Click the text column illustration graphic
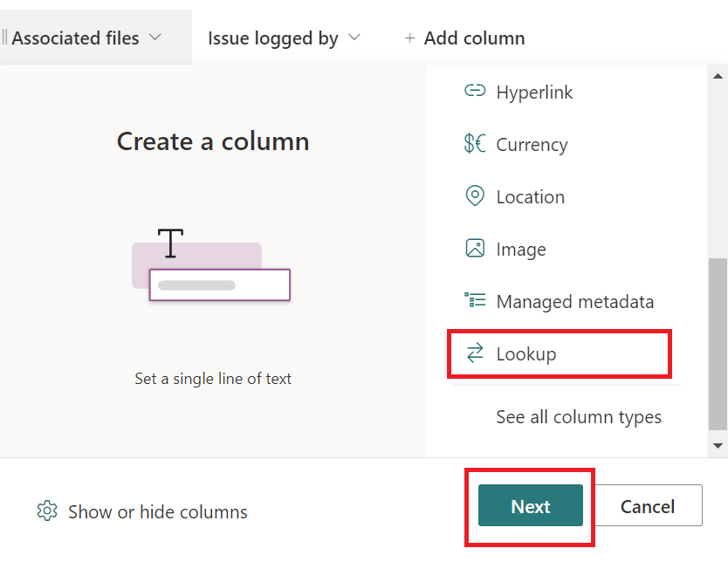 [x=210, y=264]
